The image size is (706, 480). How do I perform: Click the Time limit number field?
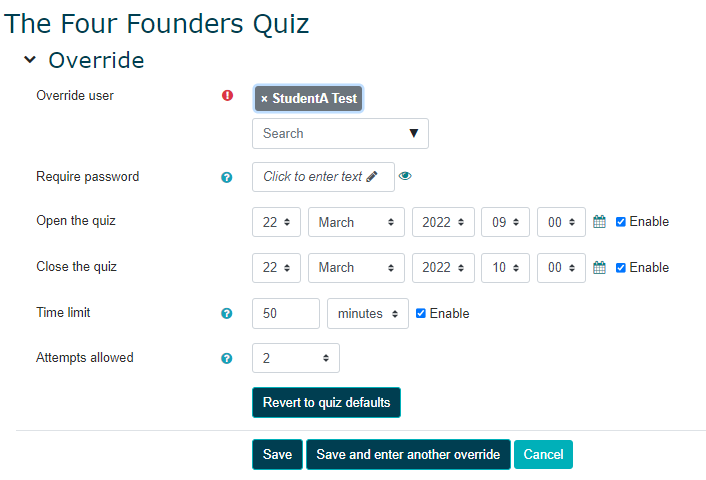click(x=285, y=313)
